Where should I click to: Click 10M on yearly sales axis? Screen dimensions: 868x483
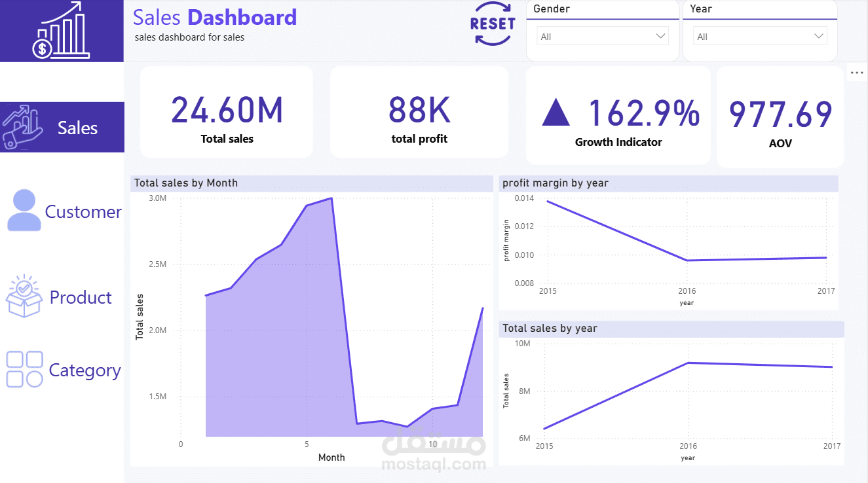523,344
